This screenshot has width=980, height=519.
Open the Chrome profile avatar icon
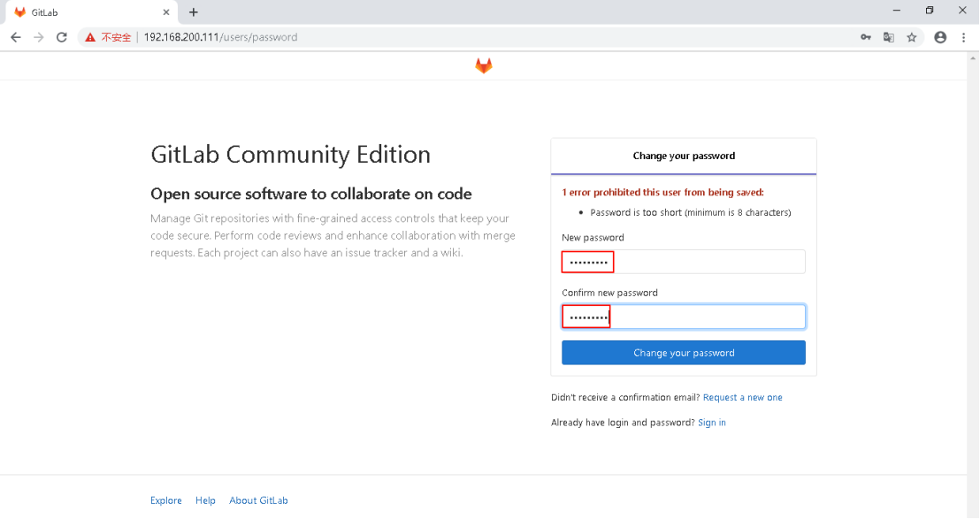coord(940,37)
